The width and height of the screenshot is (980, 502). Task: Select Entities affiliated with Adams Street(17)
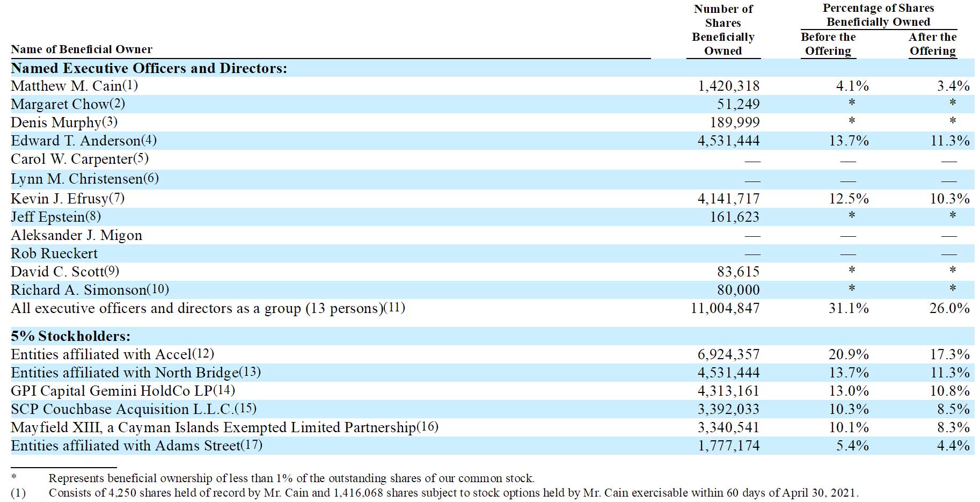pyautogui.click(x=136, y=446)
